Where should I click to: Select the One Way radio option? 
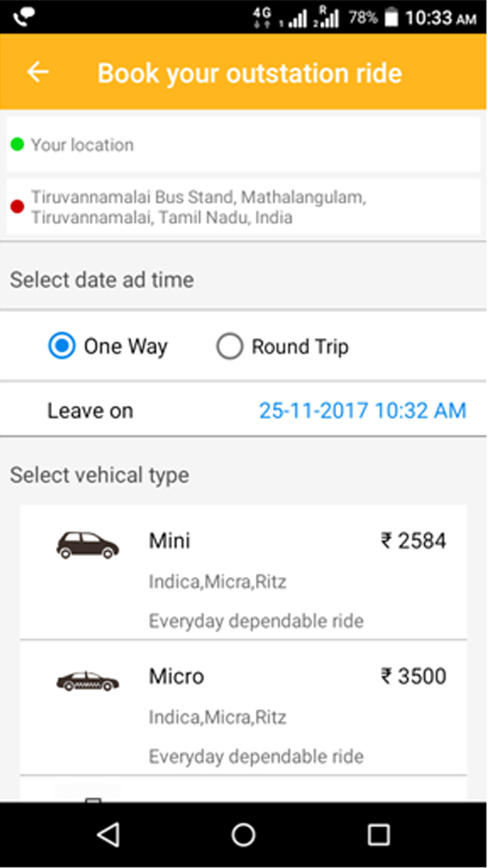coord(108,346)
